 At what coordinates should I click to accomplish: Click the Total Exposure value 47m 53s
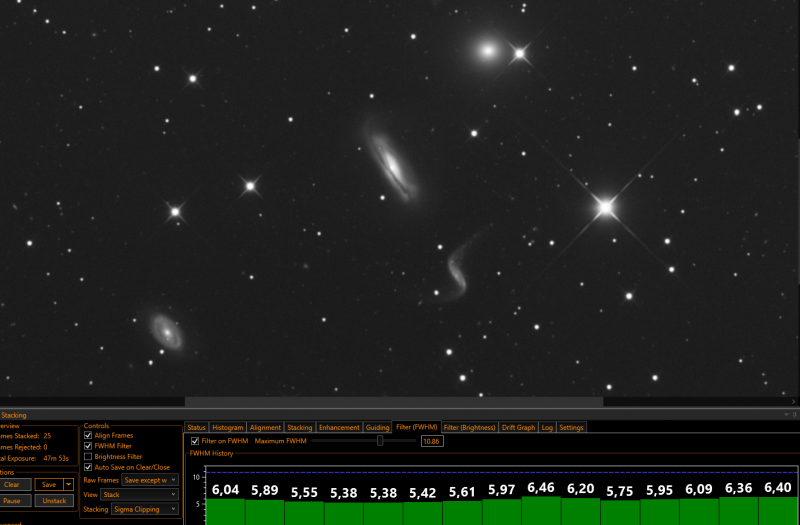56,458
